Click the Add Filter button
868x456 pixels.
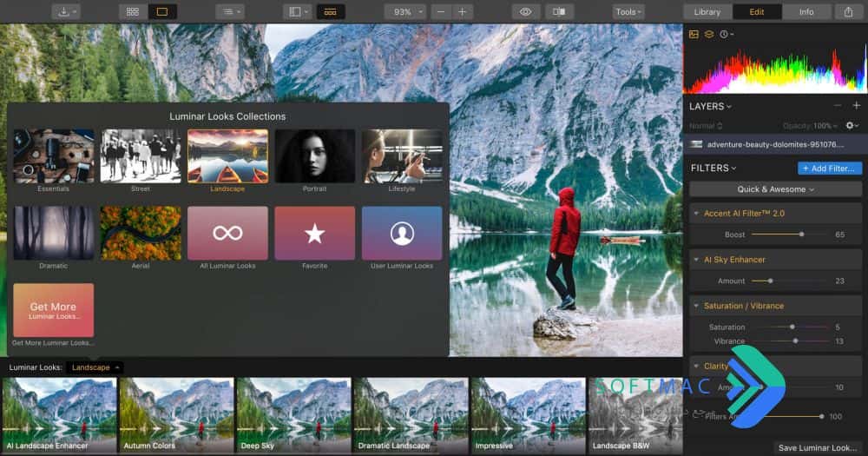[829, 168]
